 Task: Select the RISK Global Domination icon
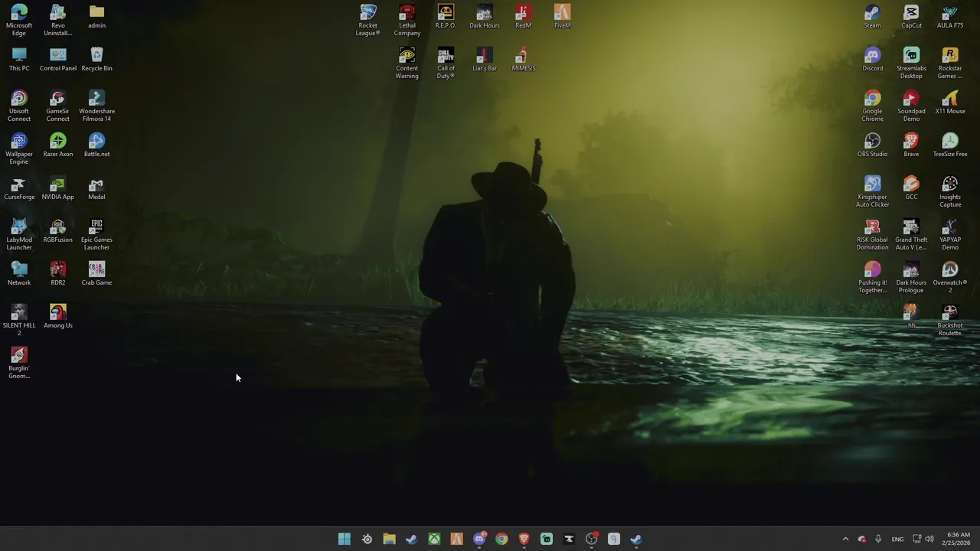pyautogui.click(x=872, y=234)
